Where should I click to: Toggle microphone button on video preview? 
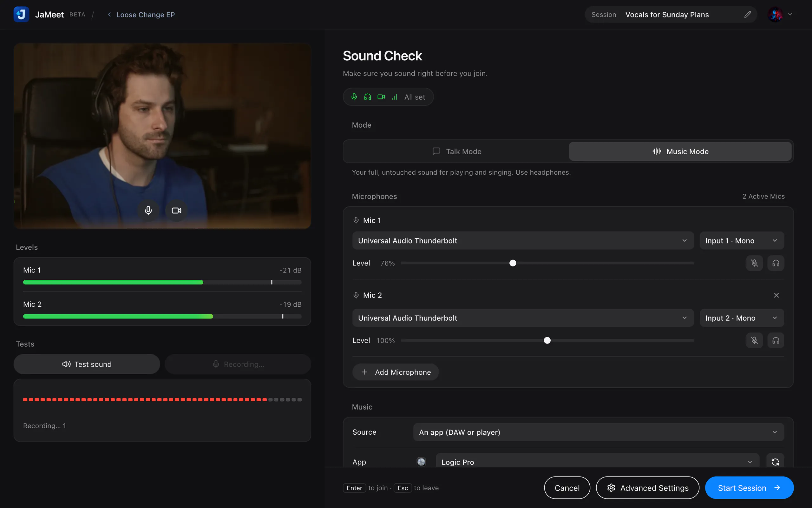pyautogui.click(x=148, y=210)
